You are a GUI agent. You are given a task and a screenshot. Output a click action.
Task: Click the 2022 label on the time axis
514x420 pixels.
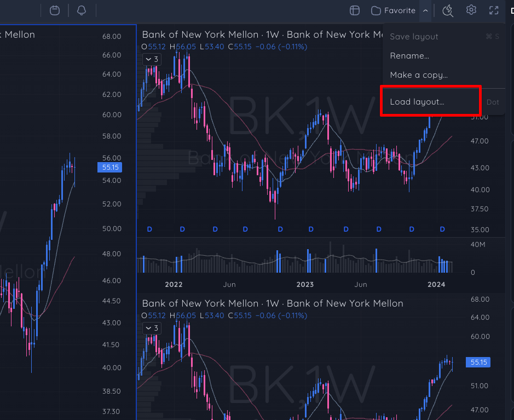click(x=174, y=285)
